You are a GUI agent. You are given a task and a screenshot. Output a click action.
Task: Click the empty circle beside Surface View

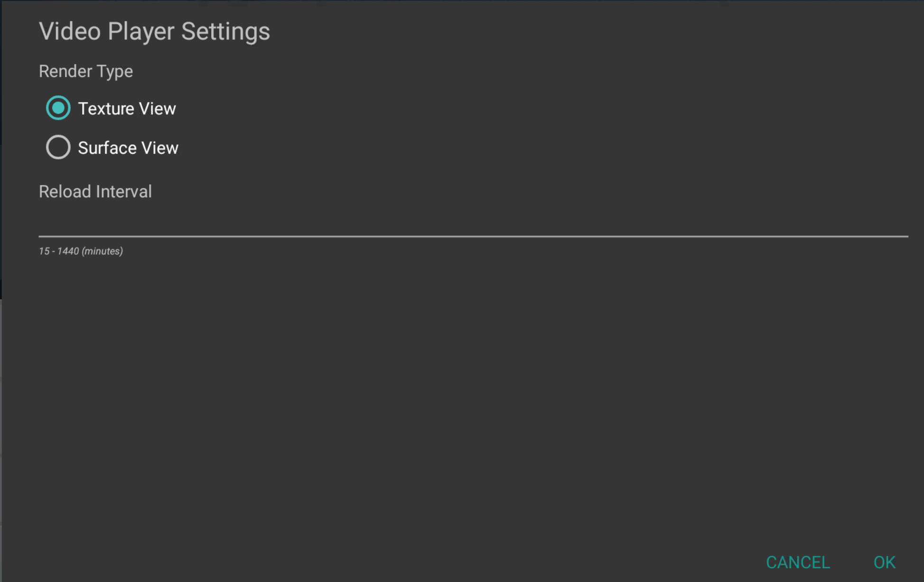pos(58,148)
